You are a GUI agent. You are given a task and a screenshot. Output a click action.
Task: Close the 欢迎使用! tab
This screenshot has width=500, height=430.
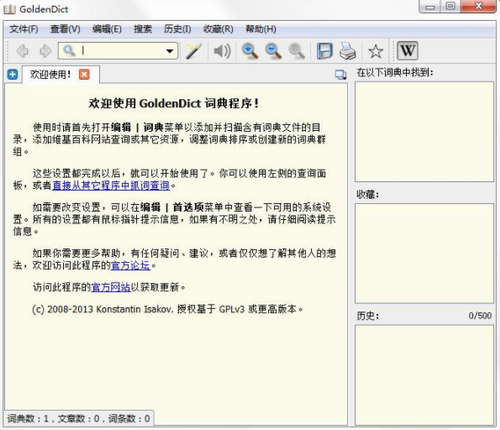(84, 74)
